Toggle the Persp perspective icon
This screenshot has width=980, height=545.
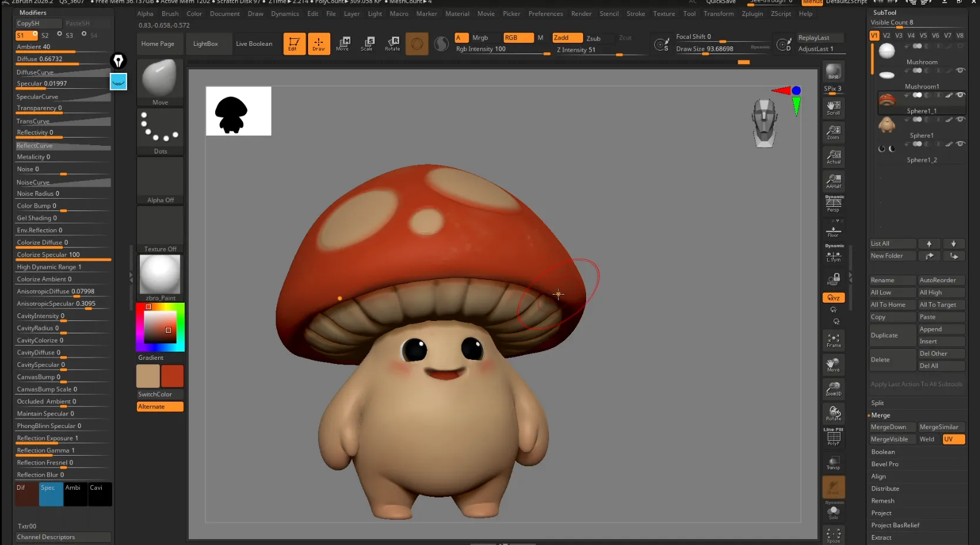click(x=833, y=204)
